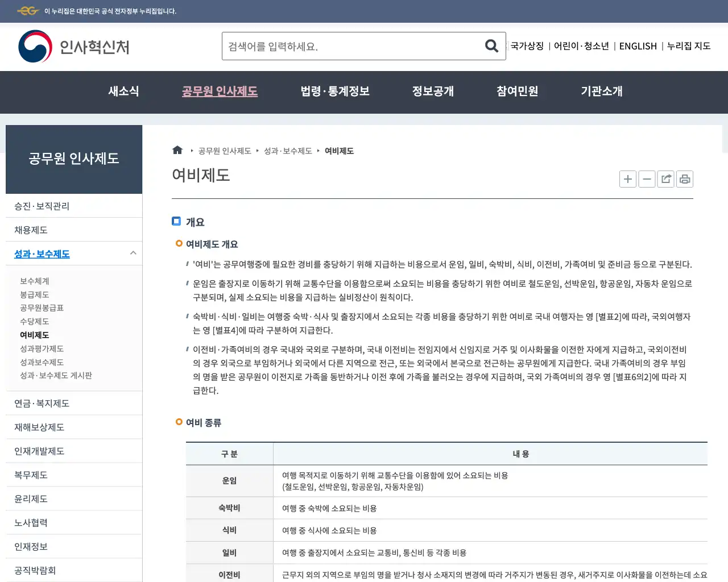Open 성과평가제도 submenu item
The image size is (728, 582).
tap(42, 348)
